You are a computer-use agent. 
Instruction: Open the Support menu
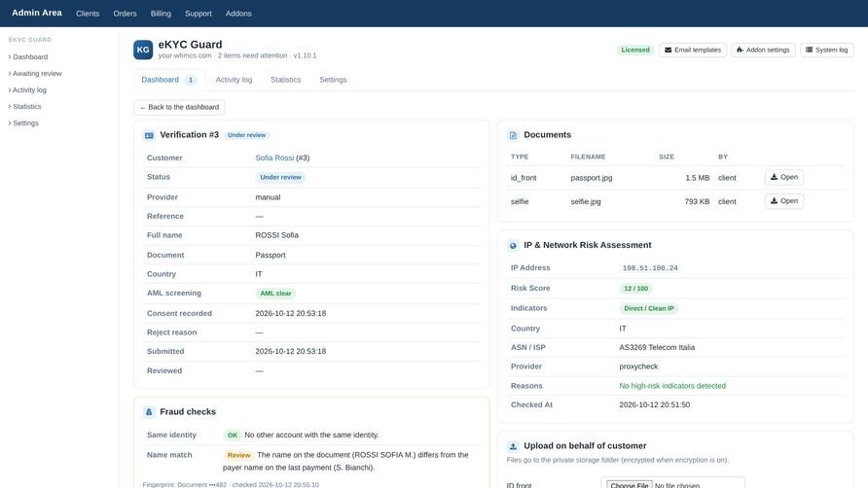pyautogui.click(x=199, y=14)
